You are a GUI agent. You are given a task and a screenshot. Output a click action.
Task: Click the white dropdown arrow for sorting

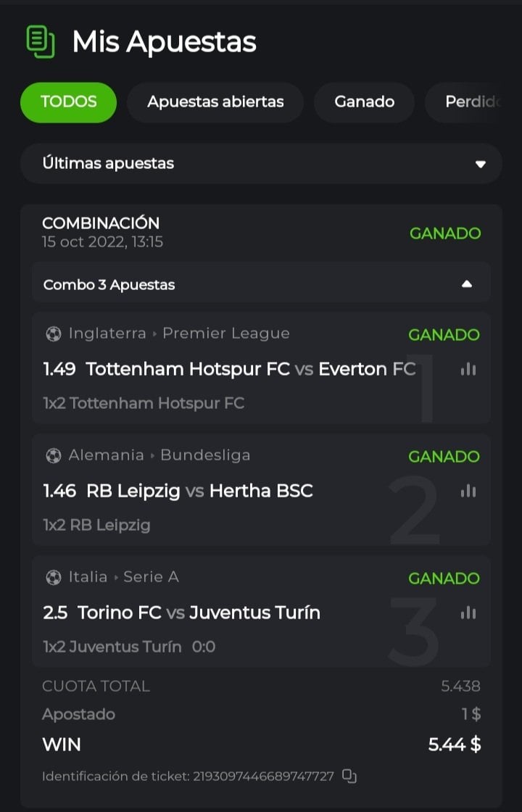pyautogui.click(x=480, y=164)
